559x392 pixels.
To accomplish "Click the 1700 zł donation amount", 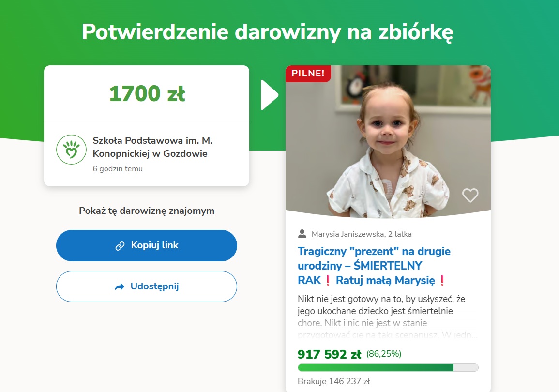I will 147,93.
